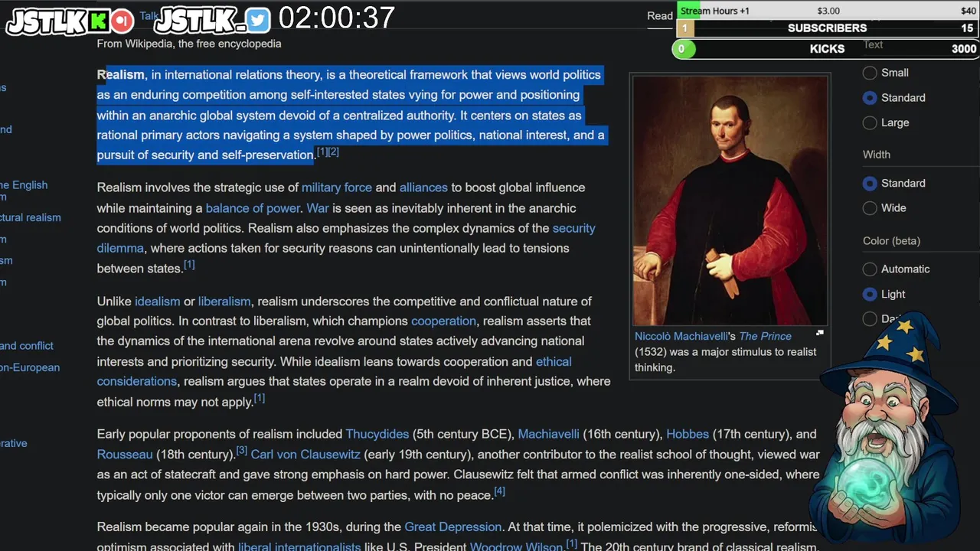Switch page width to Wide

pyautogui.click(x=870, y=208)
